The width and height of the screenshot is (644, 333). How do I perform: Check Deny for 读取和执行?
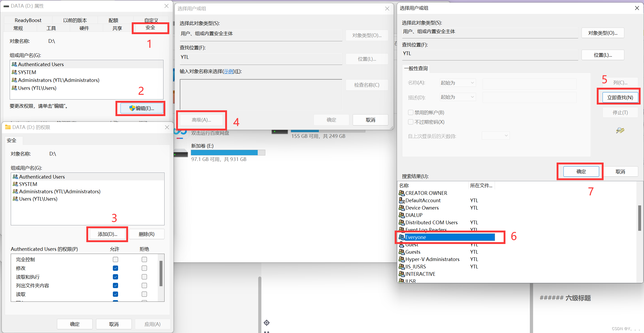(x=144, y=277)
